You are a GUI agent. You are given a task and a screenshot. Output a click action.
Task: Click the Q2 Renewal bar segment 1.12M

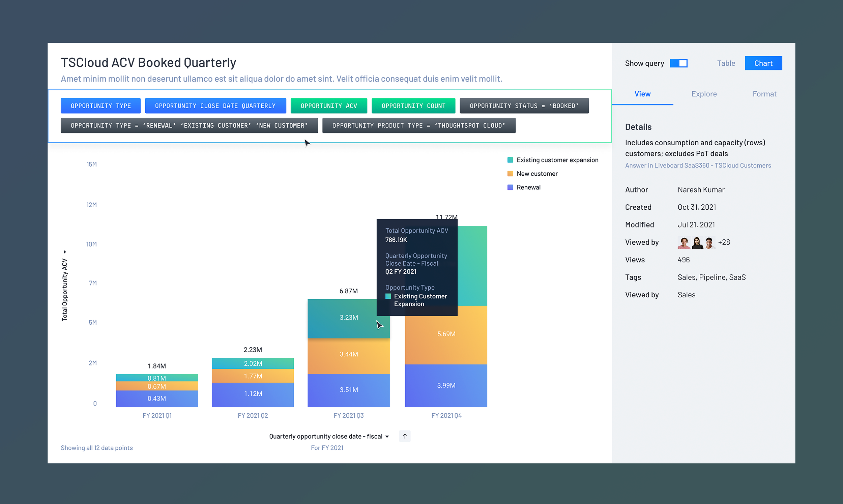pos(253,394)
